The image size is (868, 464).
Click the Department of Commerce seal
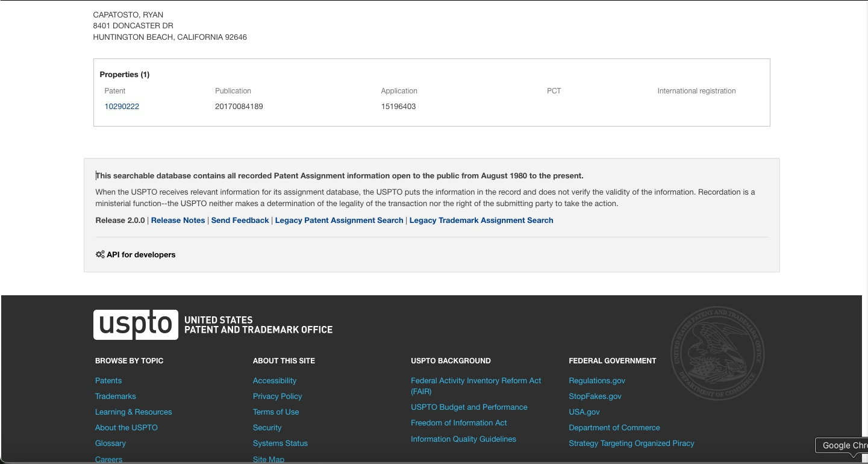717,353
